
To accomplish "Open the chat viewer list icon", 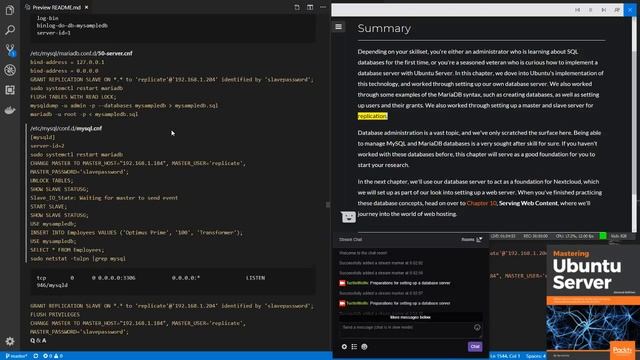I will pos(354,347).
